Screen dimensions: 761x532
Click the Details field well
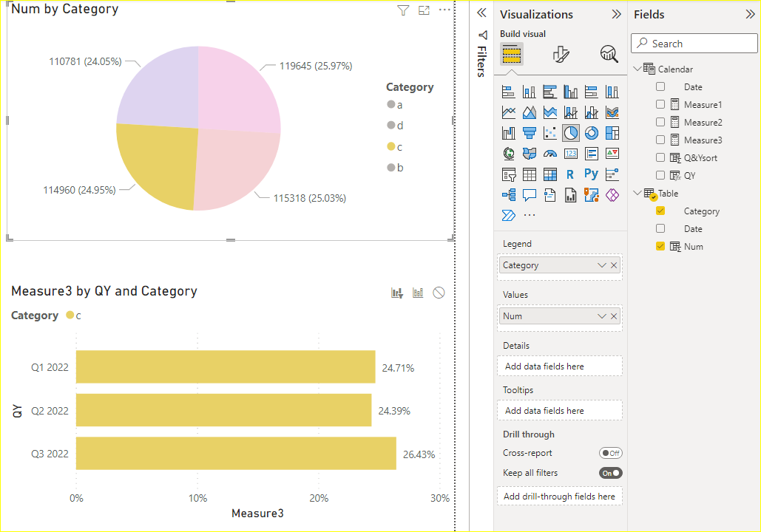pos(560,366)
